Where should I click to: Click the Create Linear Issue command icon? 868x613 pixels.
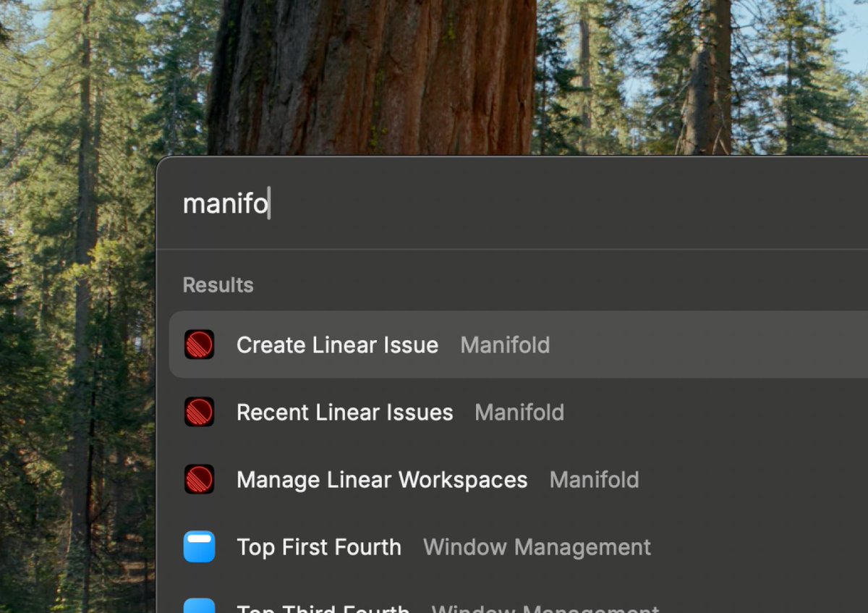199,344
